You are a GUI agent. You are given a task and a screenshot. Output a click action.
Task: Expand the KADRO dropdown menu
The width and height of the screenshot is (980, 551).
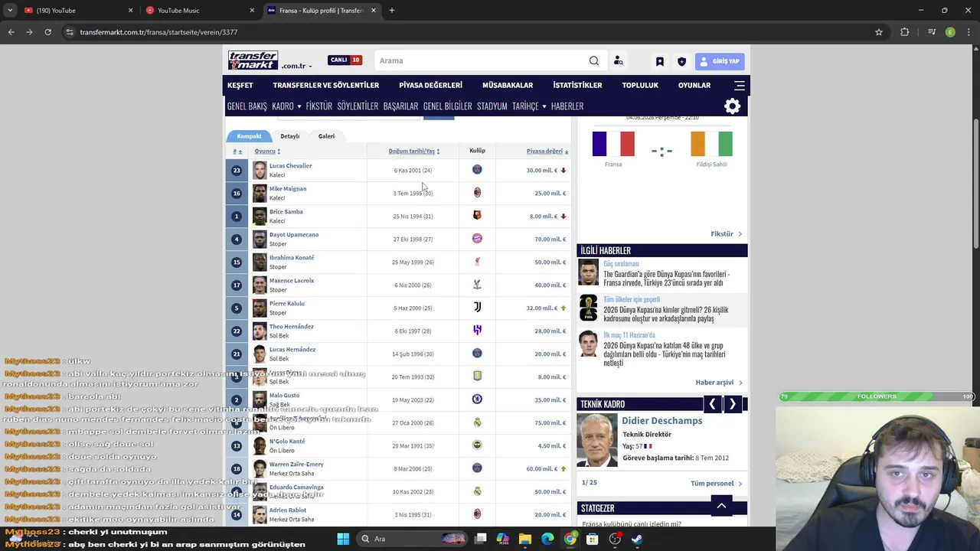(x=286, y=106)
